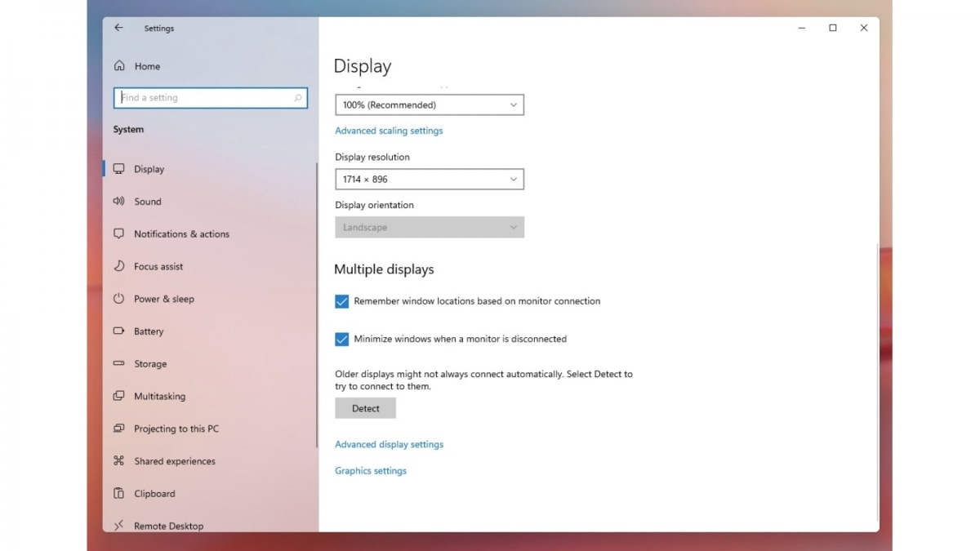Click inside the Find a setting field
The width and height of the screenshot is (980, 551).
coord(204,98)
